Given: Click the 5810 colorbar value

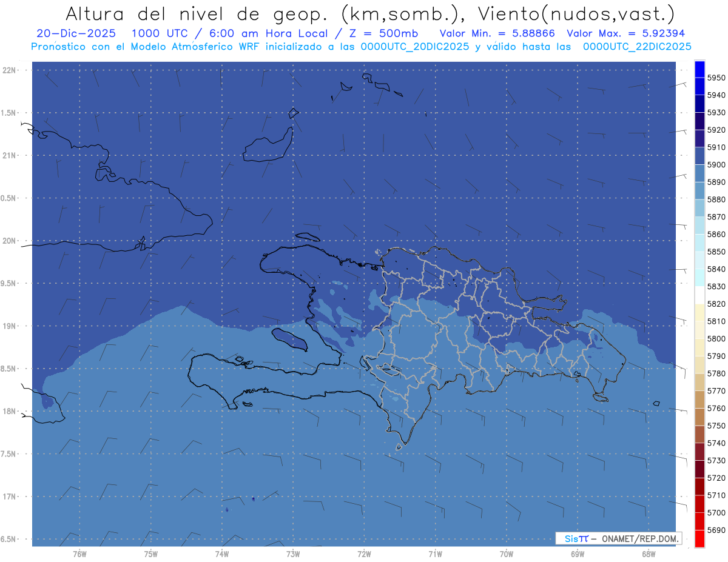Looking at the screenshot, I should 716,321.
